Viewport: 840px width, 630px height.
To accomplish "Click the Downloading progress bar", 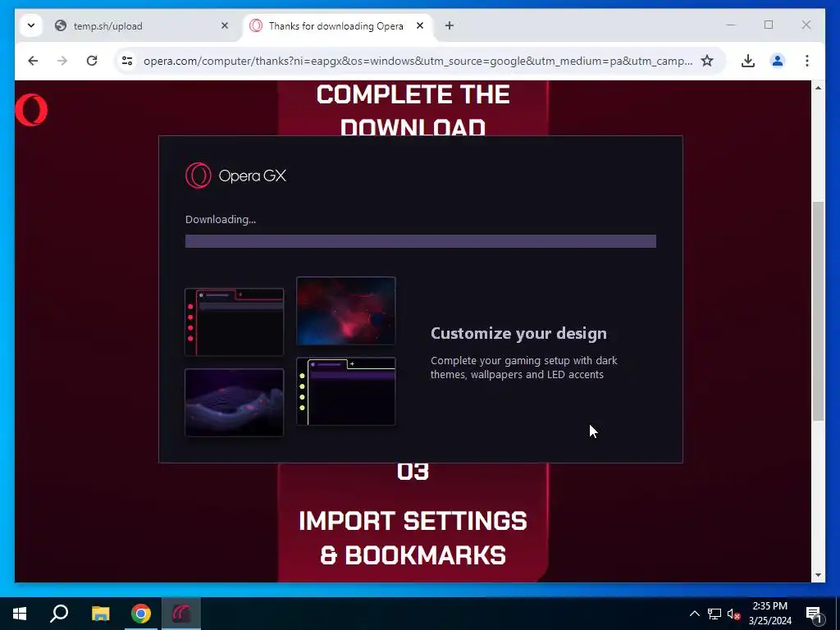I will click(x=421, y=241).
